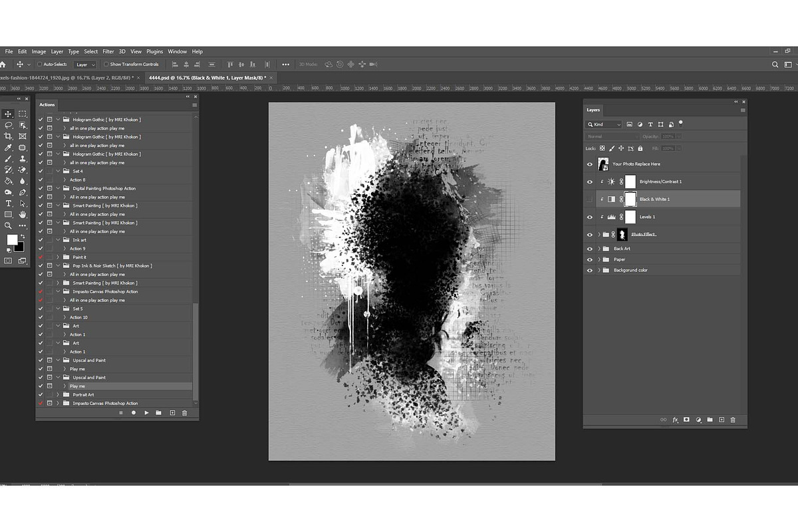Select the Move tool
The width and height of the screenshot is (798, 532).
pos(9,114)
